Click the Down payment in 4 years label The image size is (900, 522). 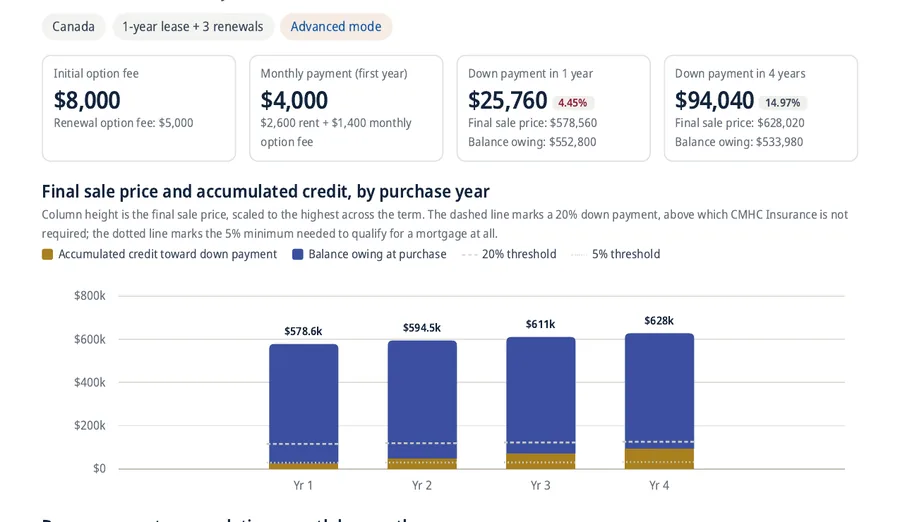click(740, 74)
